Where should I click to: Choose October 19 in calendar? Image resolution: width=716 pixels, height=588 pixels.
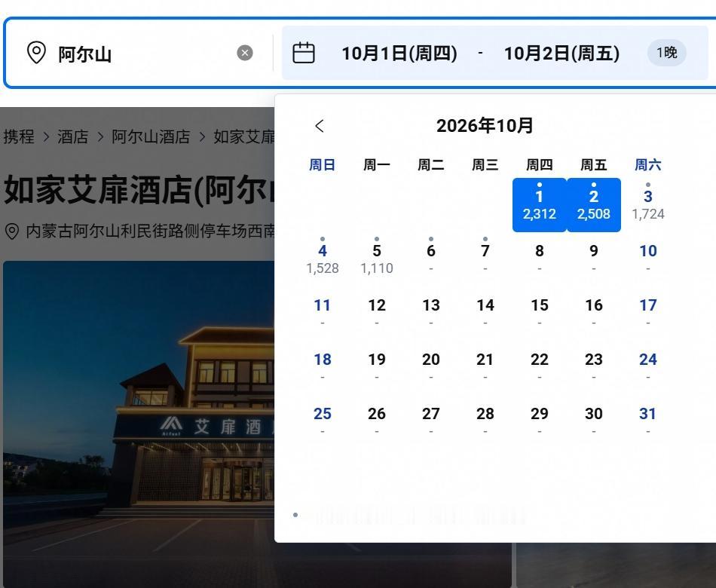point(377,368)
